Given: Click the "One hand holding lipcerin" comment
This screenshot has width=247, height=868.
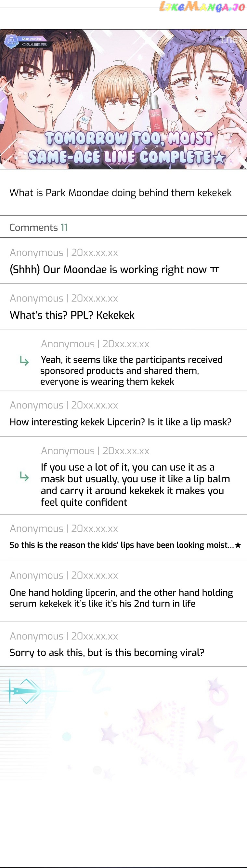Looking at the screenshot, I should click(121, 598).
